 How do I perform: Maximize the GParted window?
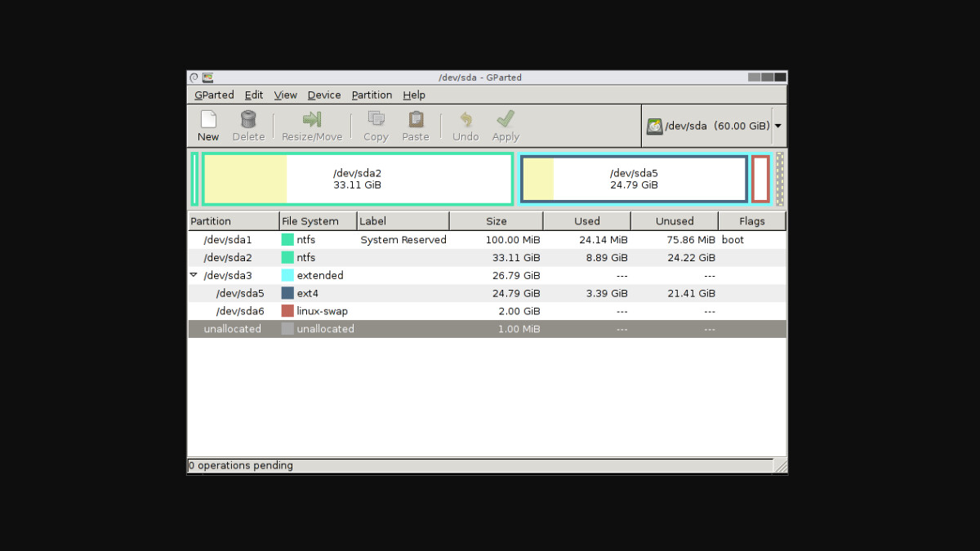tap(768, 78)
